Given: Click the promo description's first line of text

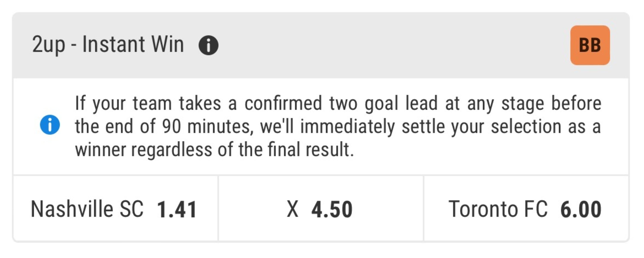Looking at the screenshot, I should tap(338, 103).
